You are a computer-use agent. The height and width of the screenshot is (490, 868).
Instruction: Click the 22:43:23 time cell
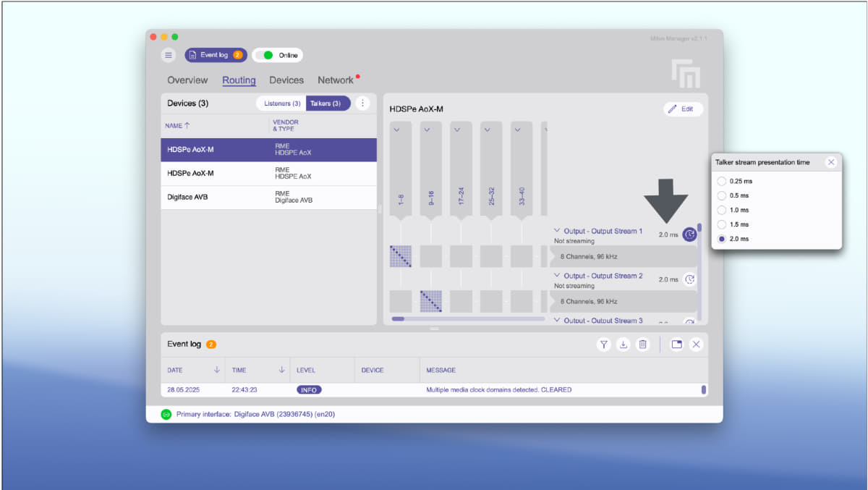click(x=244, y=389)
